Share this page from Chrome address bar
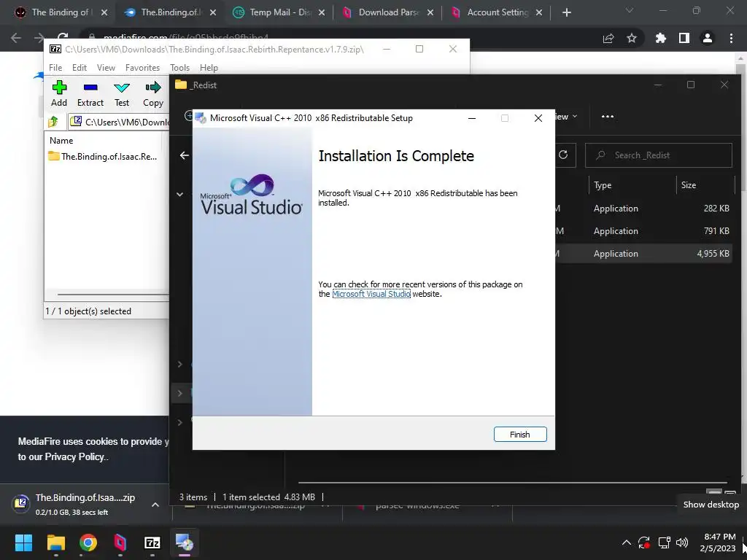The height and width of the screenshot is (560, 747). tap(608, 38)
